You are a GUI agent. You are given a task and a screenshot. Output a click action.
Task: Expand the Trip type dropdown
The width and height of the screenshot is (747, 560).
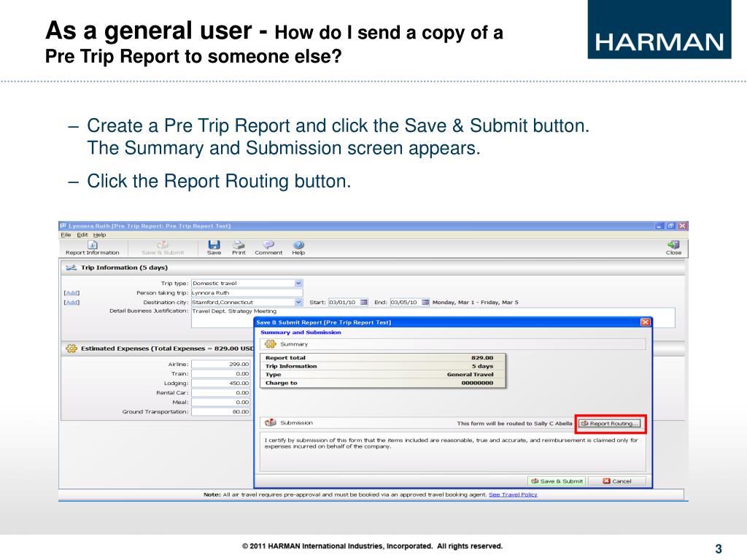coord(298,283)
